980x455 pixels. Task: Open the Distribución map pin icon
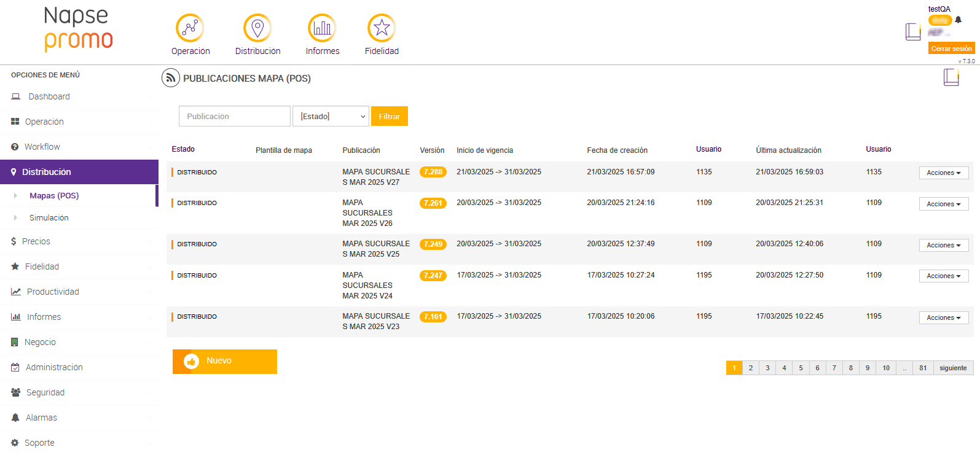(x=257, y=28)
